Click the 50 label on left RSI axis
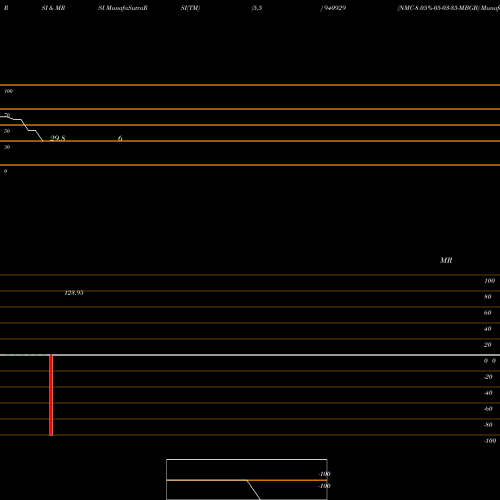500x500 pixels. coord(7,131)
